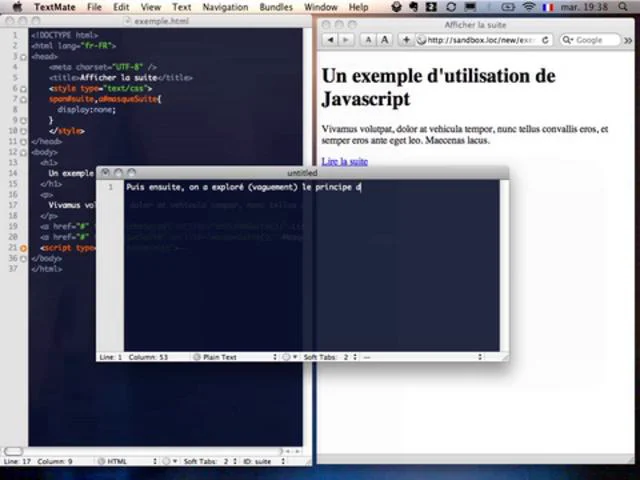This screenshot has width=640, height=480.
Task: Click the circular sync arrows menu bar icon
Action: click(x=451, y=7)
